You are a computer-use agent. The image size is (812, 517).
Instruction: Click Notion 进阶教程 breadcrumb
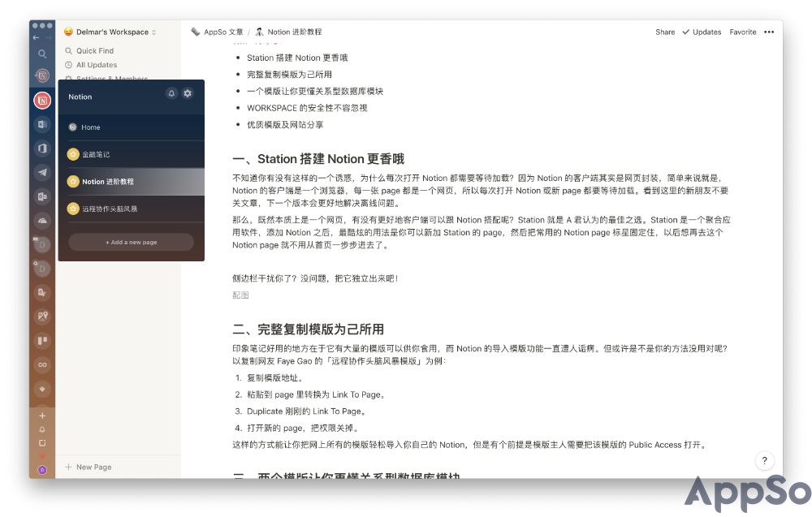(288, 32)
